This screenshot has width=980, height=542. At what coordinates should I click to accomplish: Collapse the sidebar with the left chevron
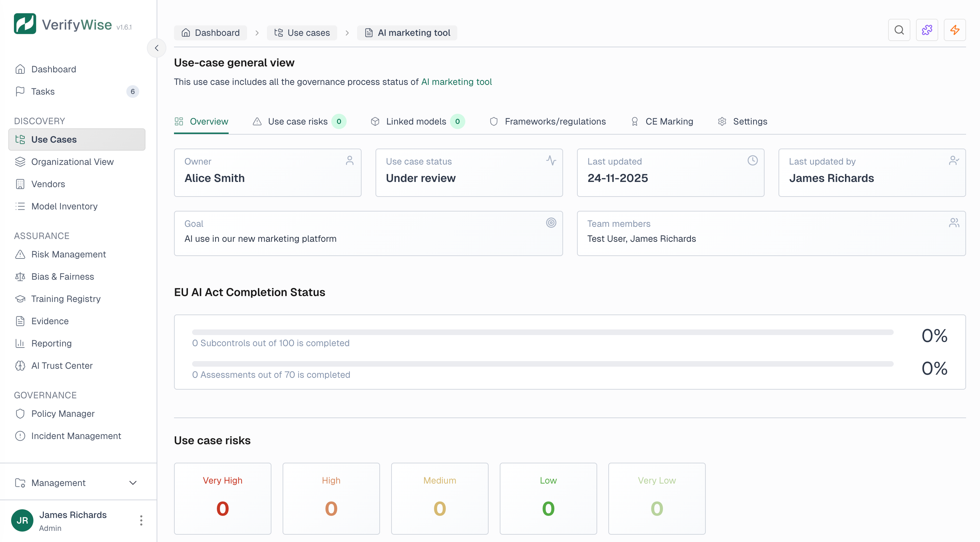(x=156, y=48)
